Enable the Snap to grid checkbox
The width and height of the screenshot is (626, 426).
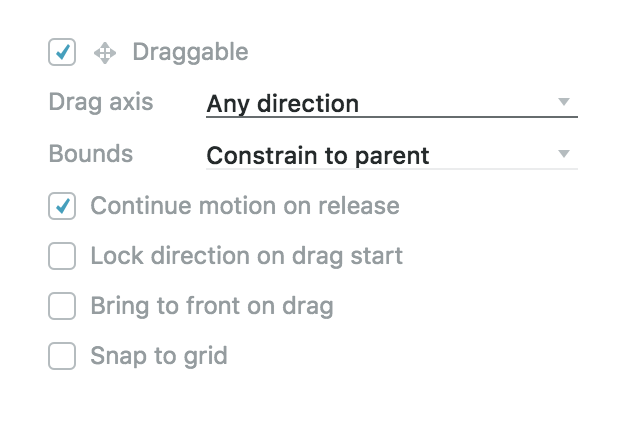pos(62,356)
